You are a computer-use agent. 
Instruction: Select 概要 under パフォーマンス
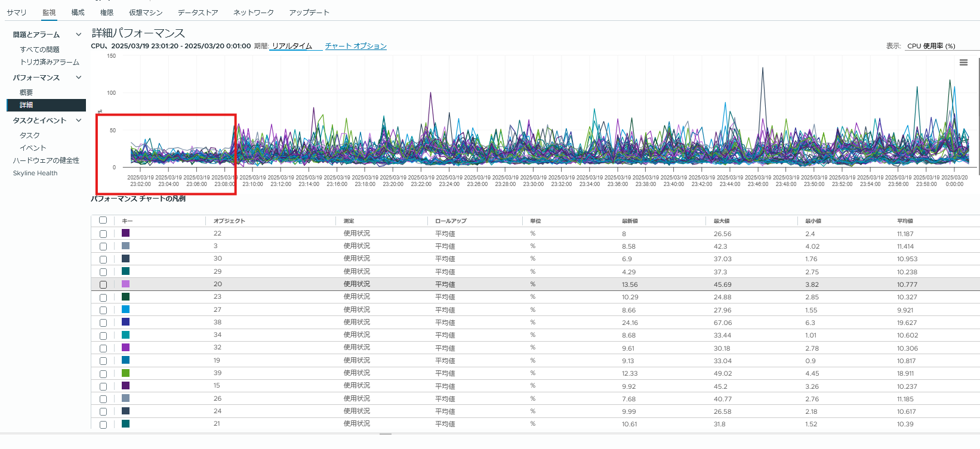coord(26,92)
